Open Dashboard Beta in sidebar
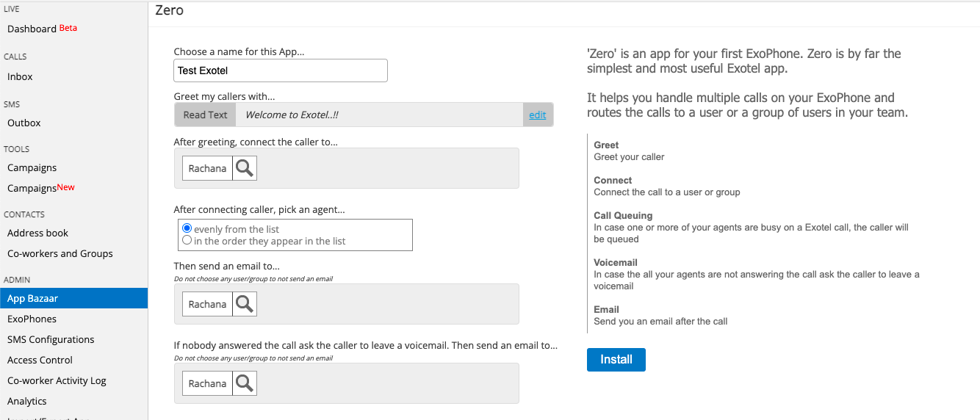This screenshot has height=420, width=980. pos(42,29)
